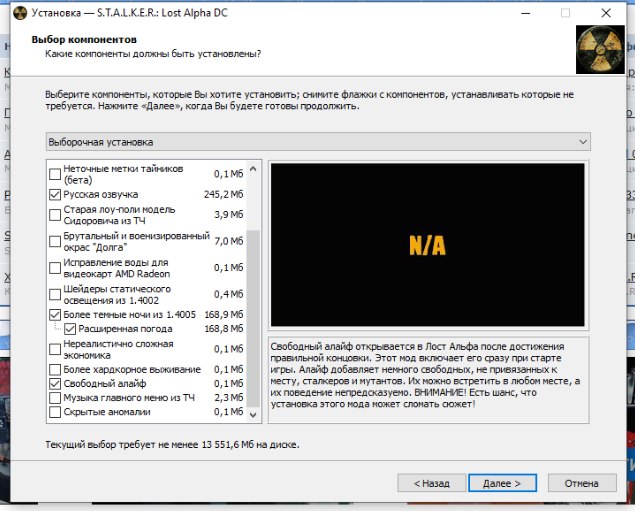The height and width of the screenshot is (511, 635).
Task: Click the component list scrollbar thumb
Action: click(253, 318)
